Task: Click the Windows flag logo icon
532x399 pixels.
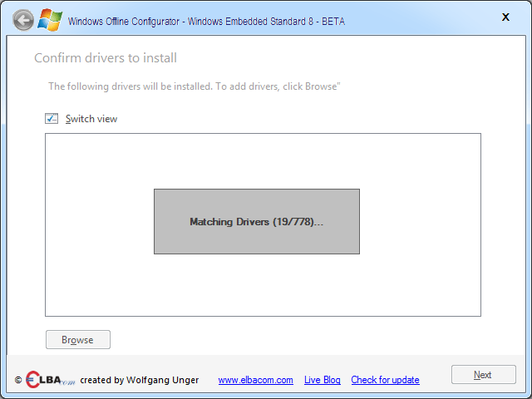Action: (50, 20)
